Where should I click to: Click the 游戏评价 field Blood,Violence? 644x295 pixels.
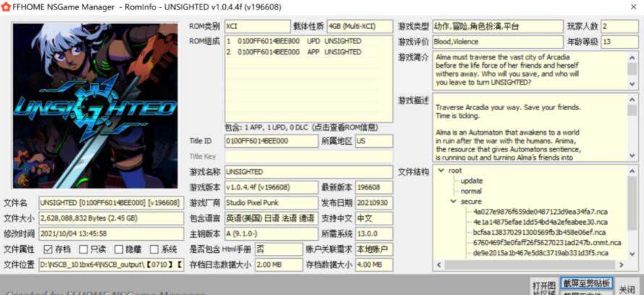498,41
